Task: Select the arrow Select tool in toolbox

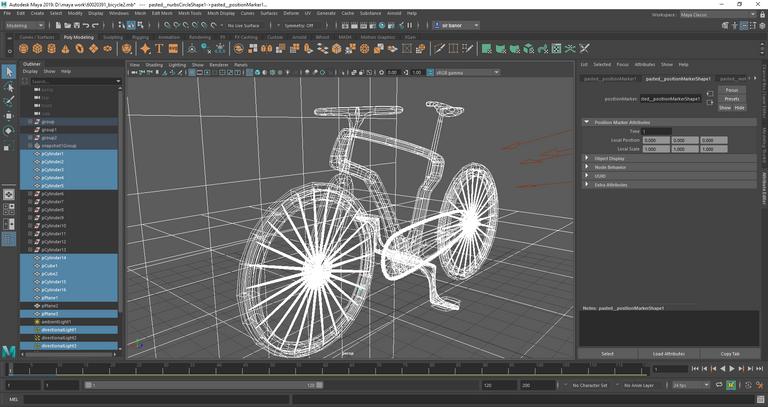Action: point(8,72)
